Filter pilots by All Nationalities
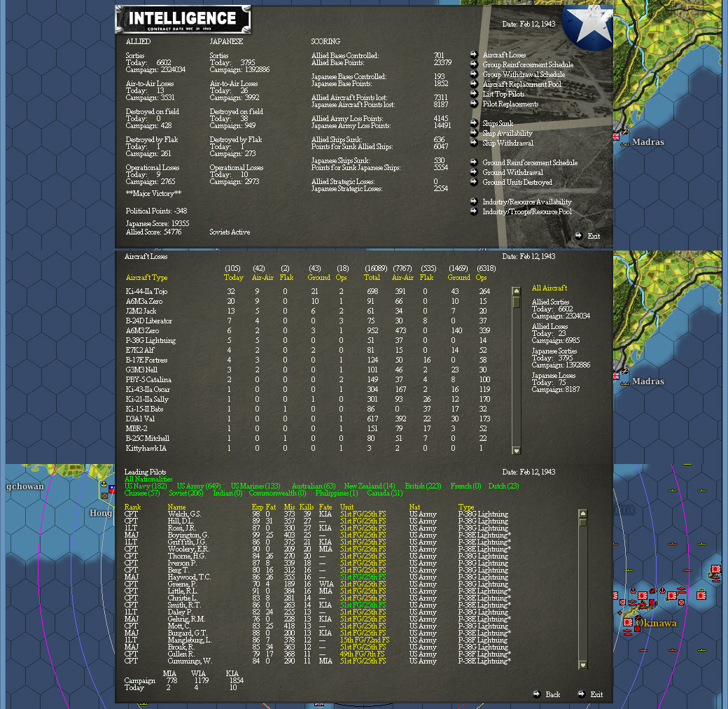 pos(148,479)
